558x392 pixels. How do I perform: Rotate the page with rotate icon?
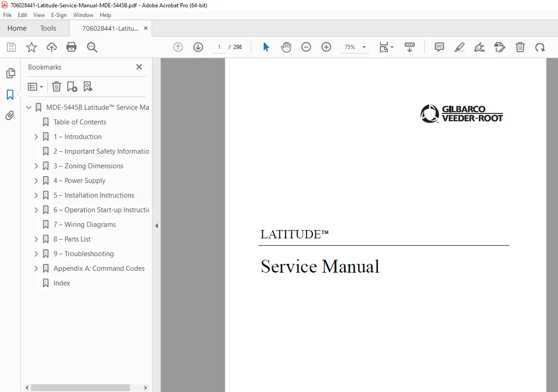pos(540,47)
